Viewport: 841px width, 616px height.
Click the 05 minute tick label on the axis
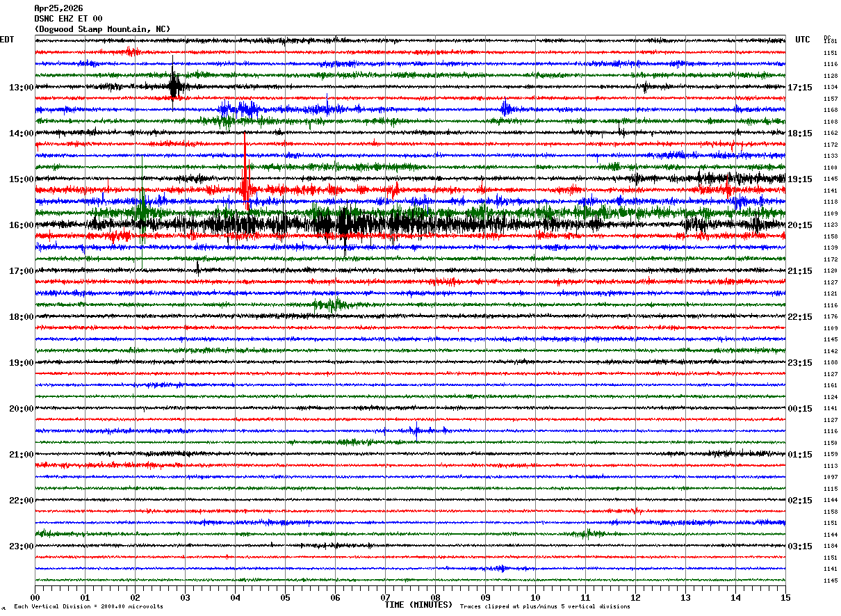coord(285,597)
